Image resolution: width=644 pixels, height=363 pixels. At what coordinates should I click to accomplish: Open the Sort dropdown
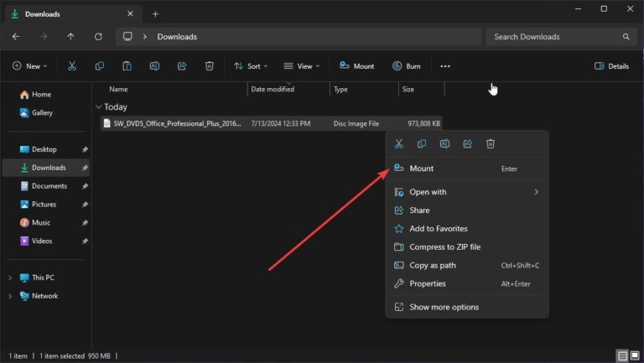coord(251,66)
